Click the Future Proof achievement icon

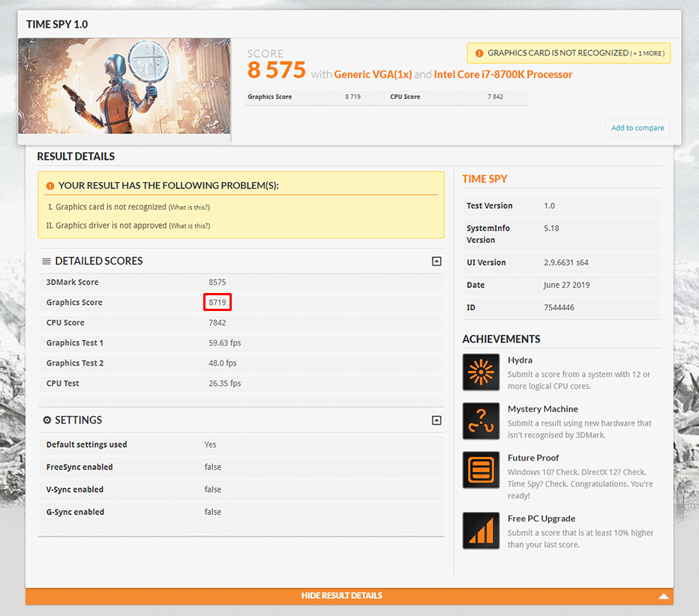(x=481, y=470)
